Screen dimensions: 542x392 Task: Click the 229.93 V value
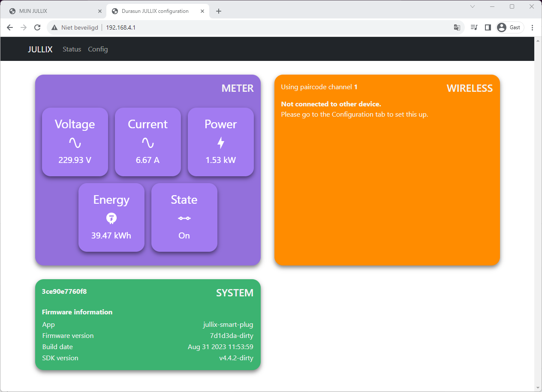pos(75,160)
